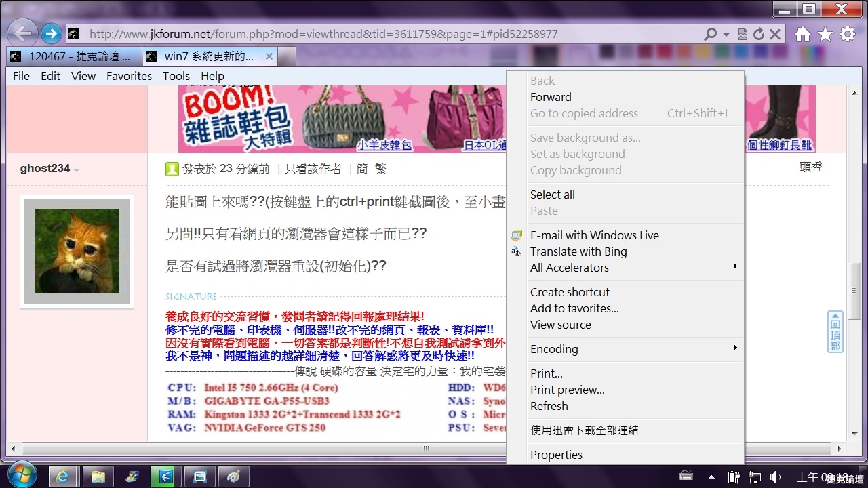Close the win7 系統更新 tab
This screenshot has width=868, height=488.
coord(269,56)
